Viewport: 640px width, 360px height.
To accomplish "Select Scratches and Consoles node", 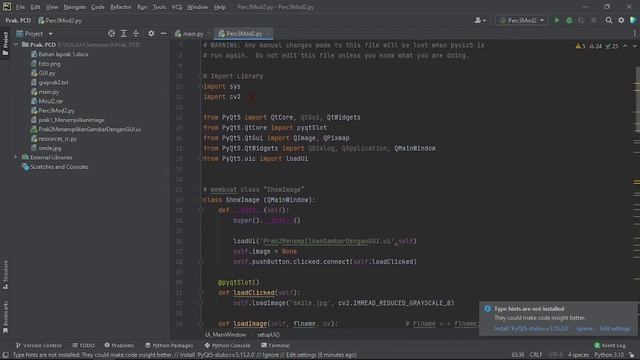I will tap(59, 167).
